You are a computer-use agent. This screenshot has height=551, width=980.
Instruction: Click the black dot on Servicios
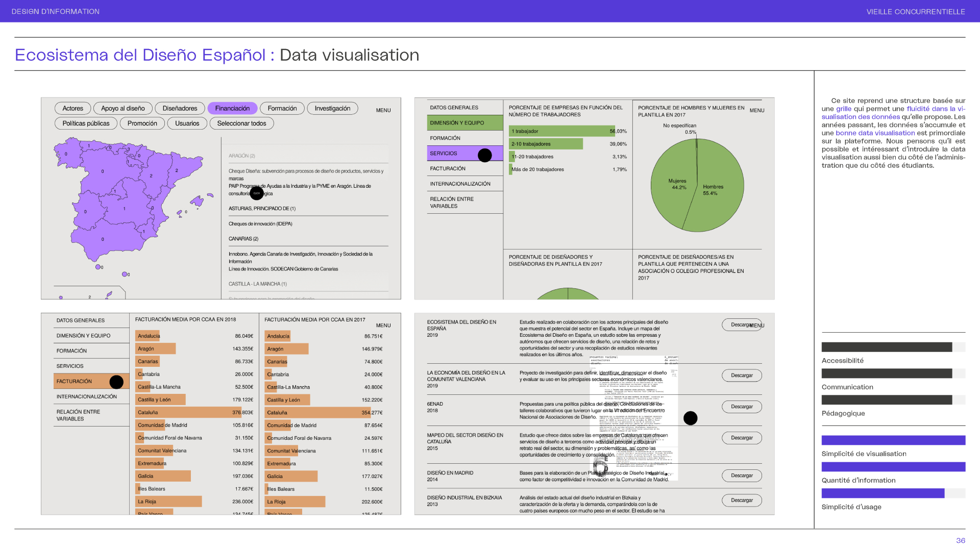[x=485, y=155]
